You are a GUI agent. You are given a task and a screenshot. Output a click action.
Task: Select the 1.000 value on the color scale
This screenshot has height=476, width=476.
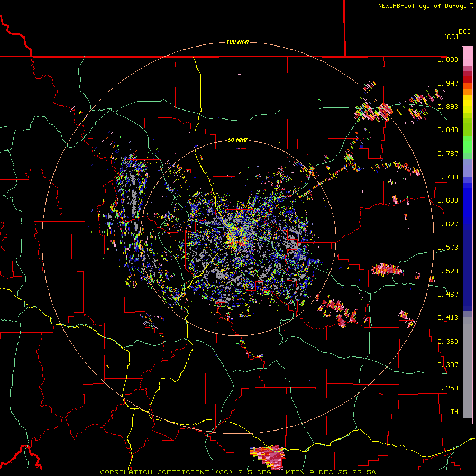448,59
